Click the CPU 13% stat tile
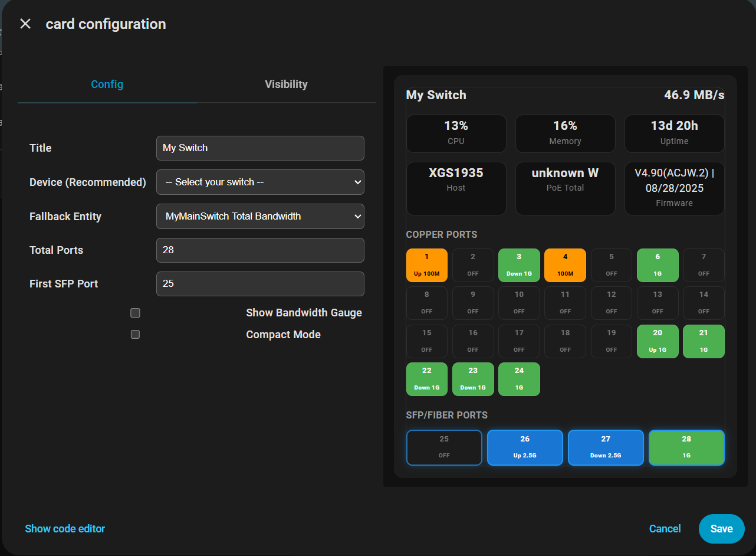 [456, 133]
